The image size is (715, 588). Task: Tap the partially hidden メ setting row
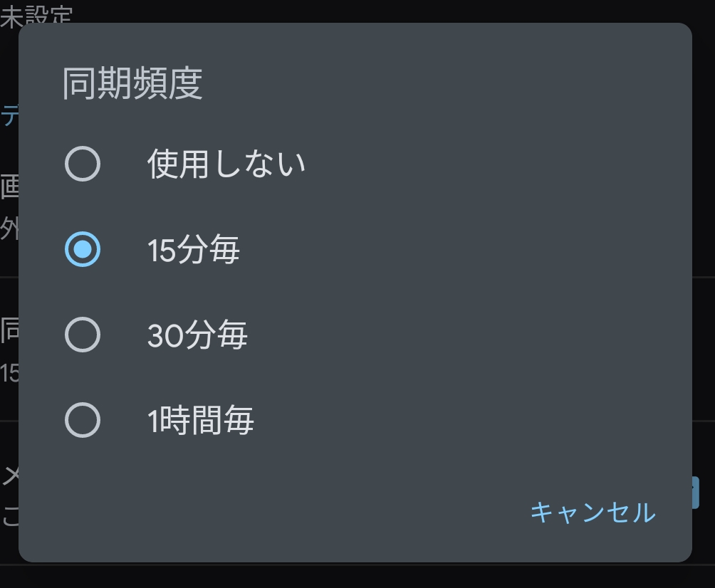tap(9, 476)
